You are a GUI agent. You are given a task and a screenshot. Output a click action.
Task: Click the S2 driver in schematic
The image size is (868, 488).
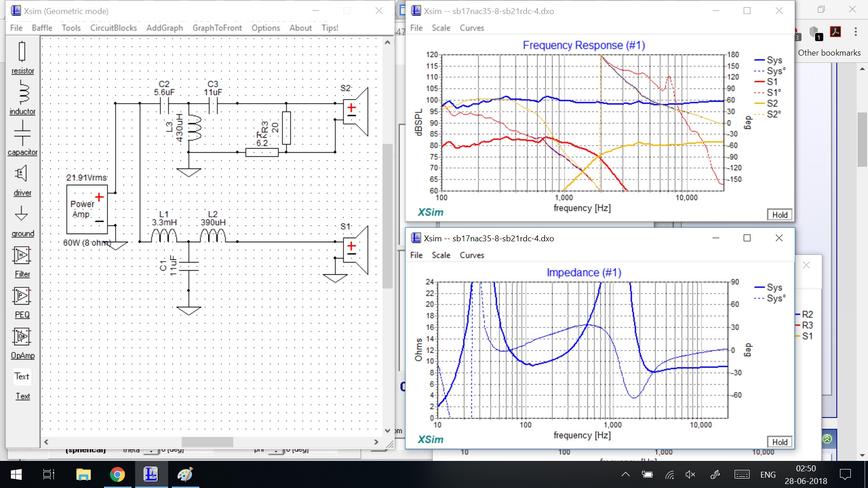356,111
